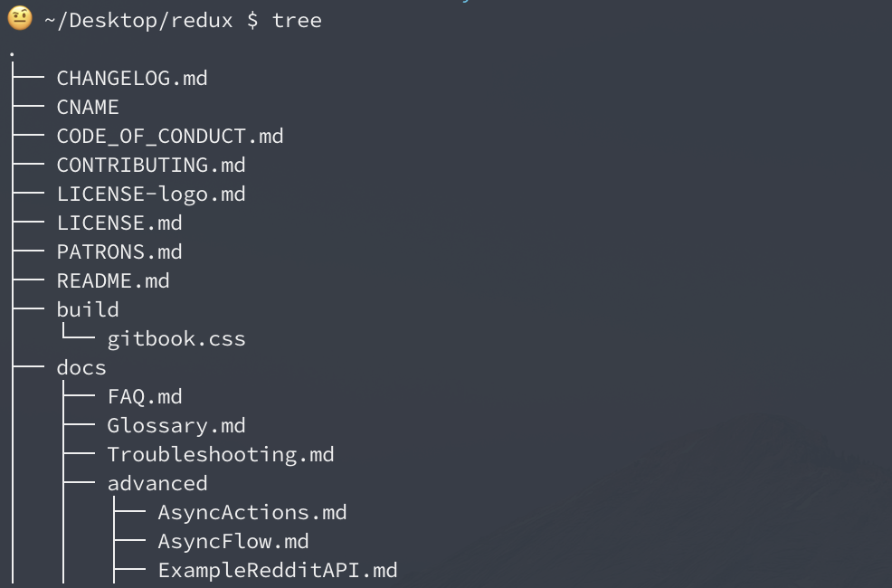The width and height of the screenshot is (892, 588).
Task: Click AsyncActions.md under advanced
Action: click(x=252, y=513)
